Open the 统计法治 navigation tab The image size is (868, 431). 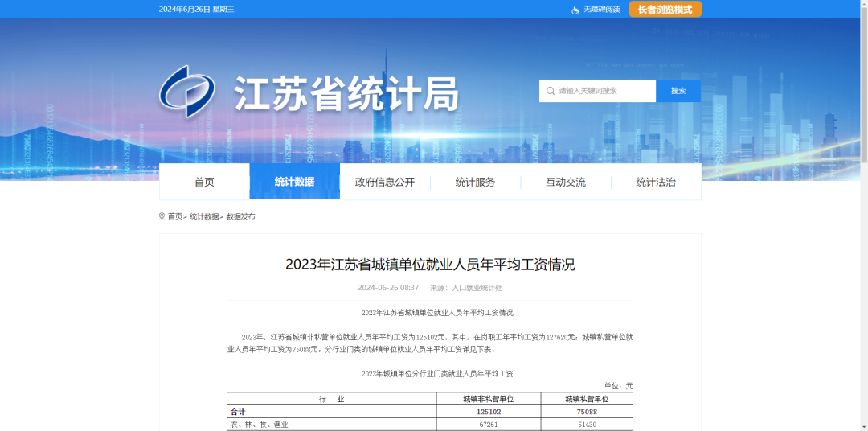[656, 182]
